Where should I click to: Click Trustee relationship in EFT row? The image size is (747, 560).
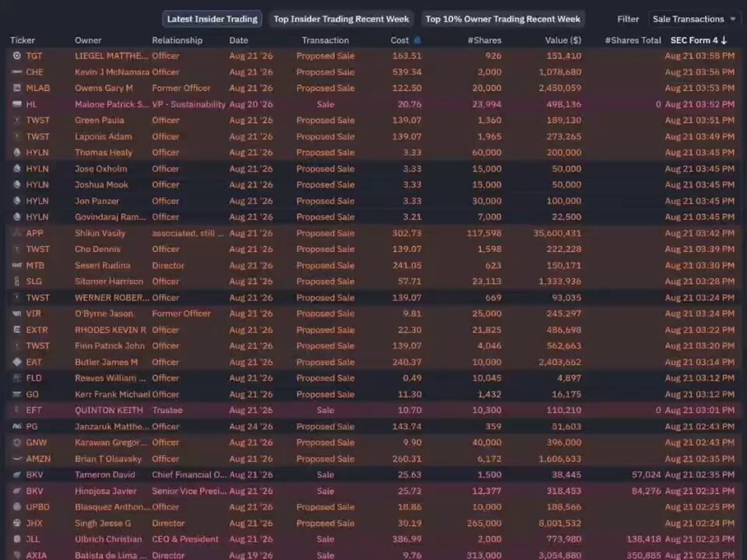tap(167, 410)
